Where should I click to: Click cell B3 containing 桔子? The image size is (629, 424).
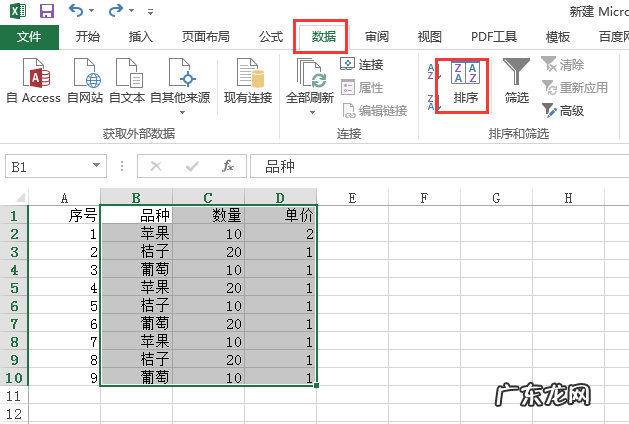tap(136, 252)
